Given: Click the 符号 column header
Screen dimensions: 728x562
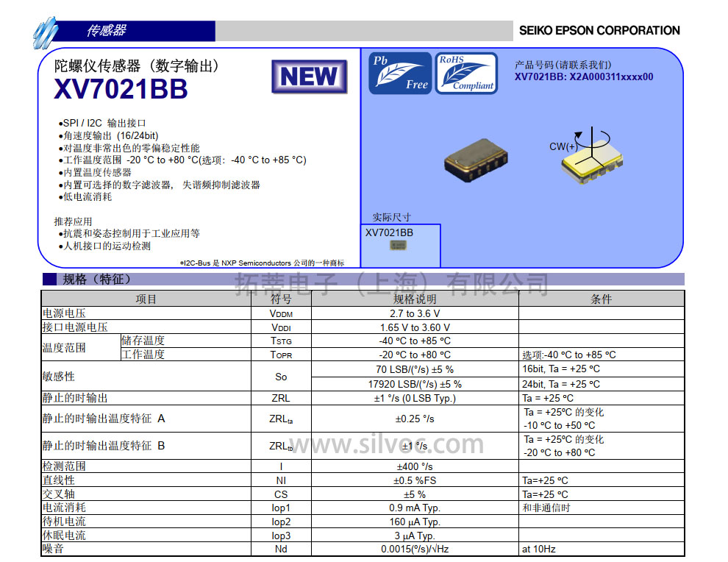Looking at the screenshot, I should (x=281, y=299).
